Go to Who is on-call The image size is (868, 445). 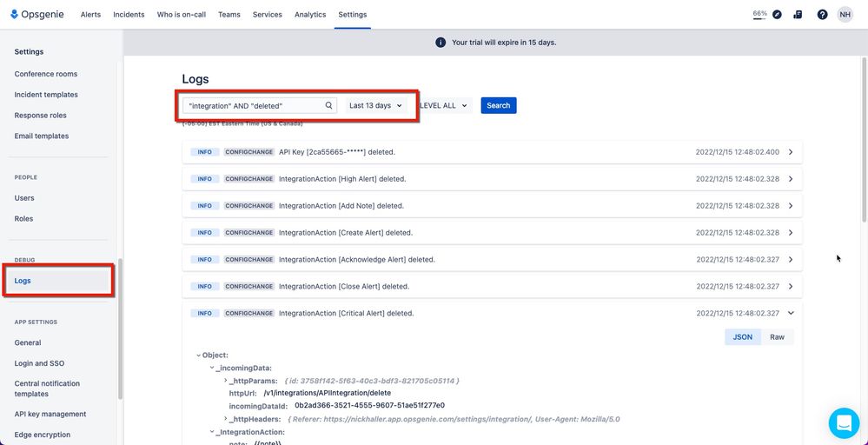pyautogui.click(x=182, y=15)
